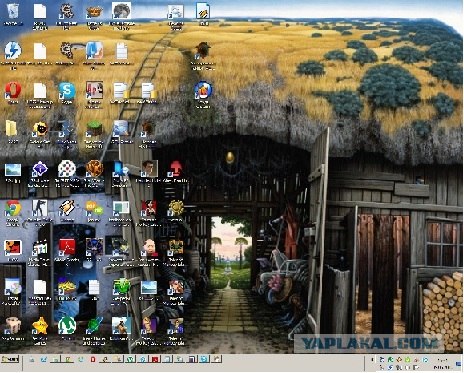Open the yellow folder on the desktop
The image size is (464, 373).
[11, 129]
